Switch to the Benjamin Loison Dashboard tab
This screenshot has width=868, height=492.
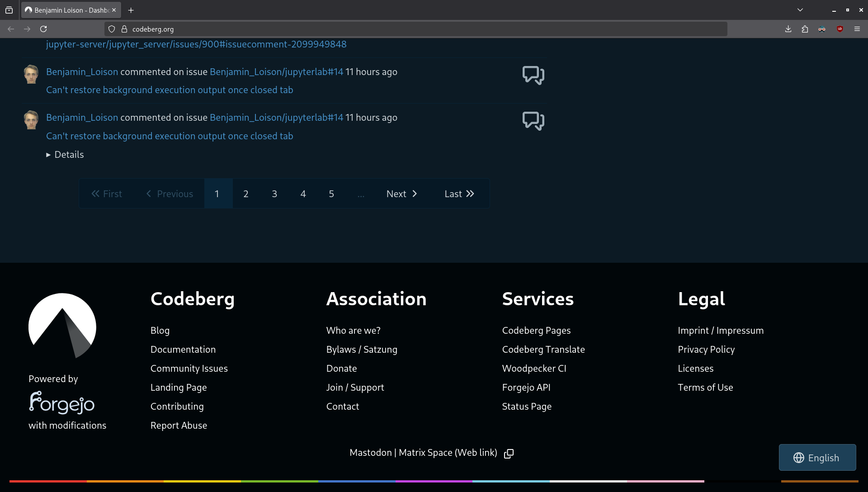click(x=68, y=10)
